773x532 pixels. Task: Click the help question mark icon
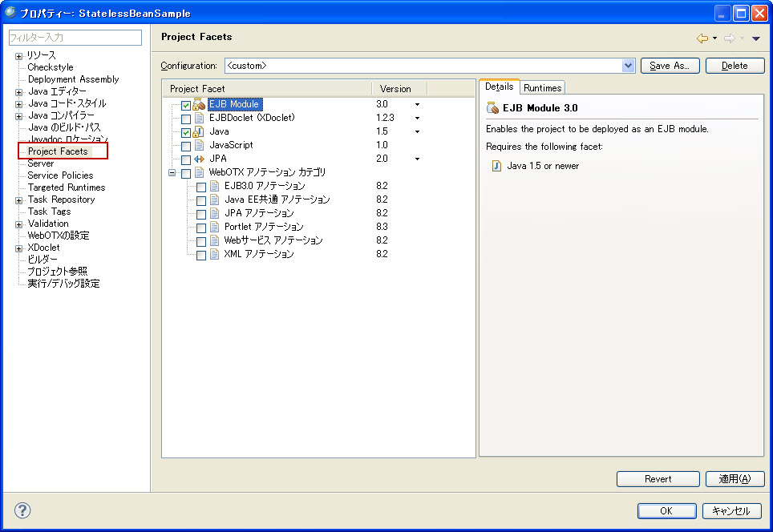pyautogui.click(x=22, y=510)
